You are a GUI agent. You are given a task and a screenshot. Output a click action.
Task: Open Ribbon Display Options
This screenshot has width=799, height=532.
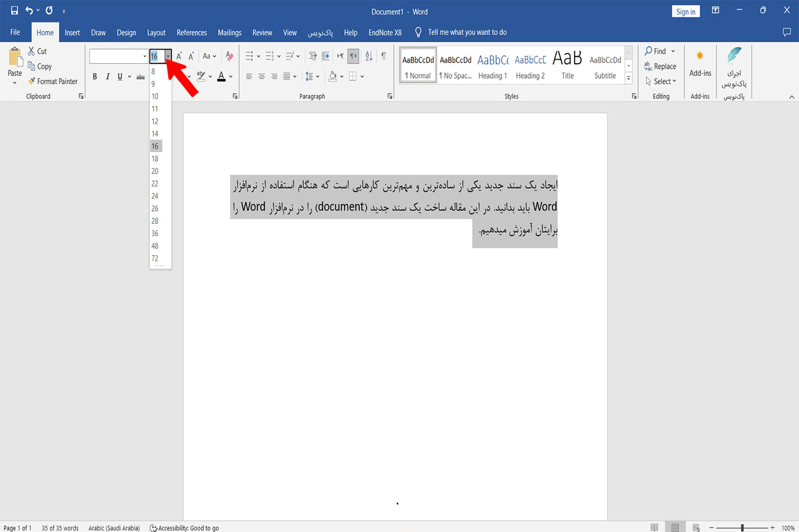pos(715,10)
